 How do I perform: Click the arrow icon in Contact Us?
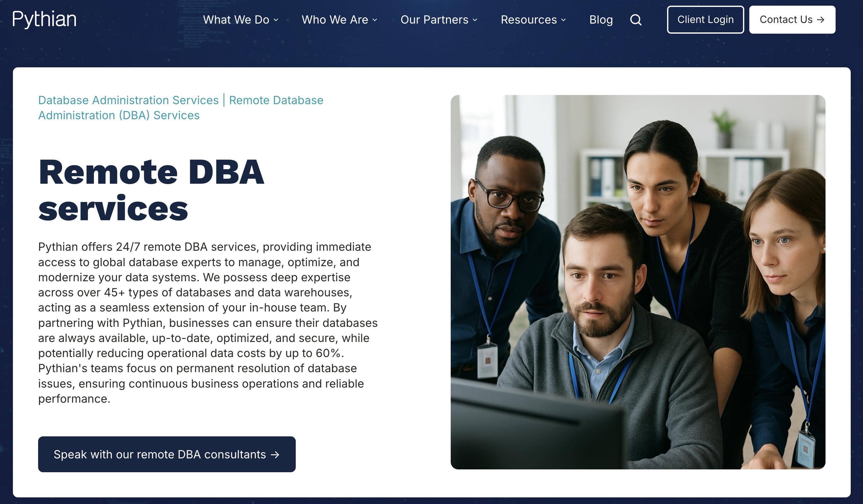821,20
